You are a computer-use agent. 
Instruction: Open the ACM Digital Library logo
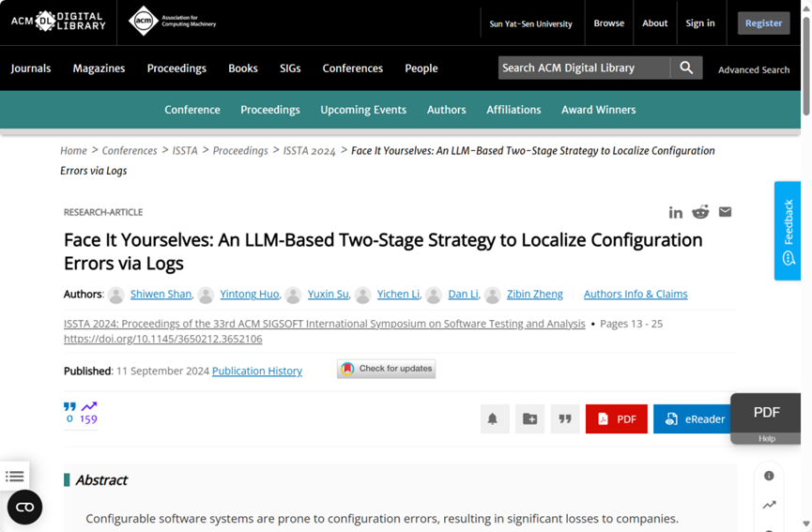coord(58,22)
